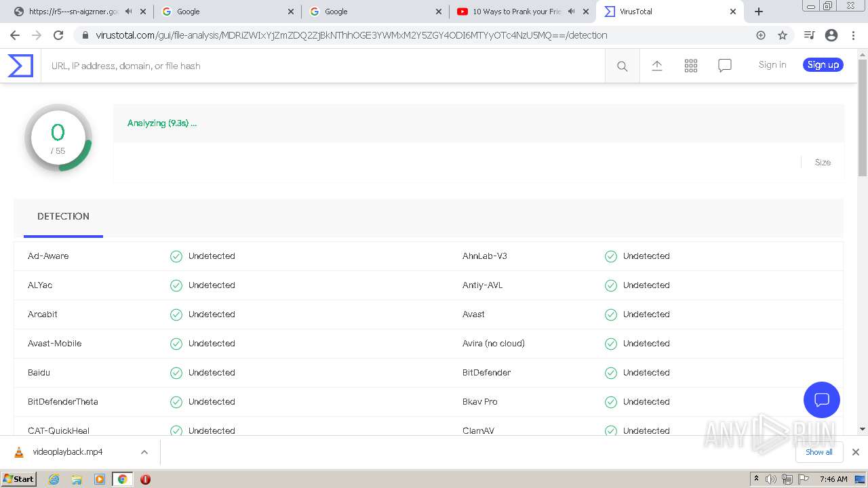The width and height of the screenshot is (868, 488).
Task: Open Windows Media Player from taskbar
Action: pos(100,479)
